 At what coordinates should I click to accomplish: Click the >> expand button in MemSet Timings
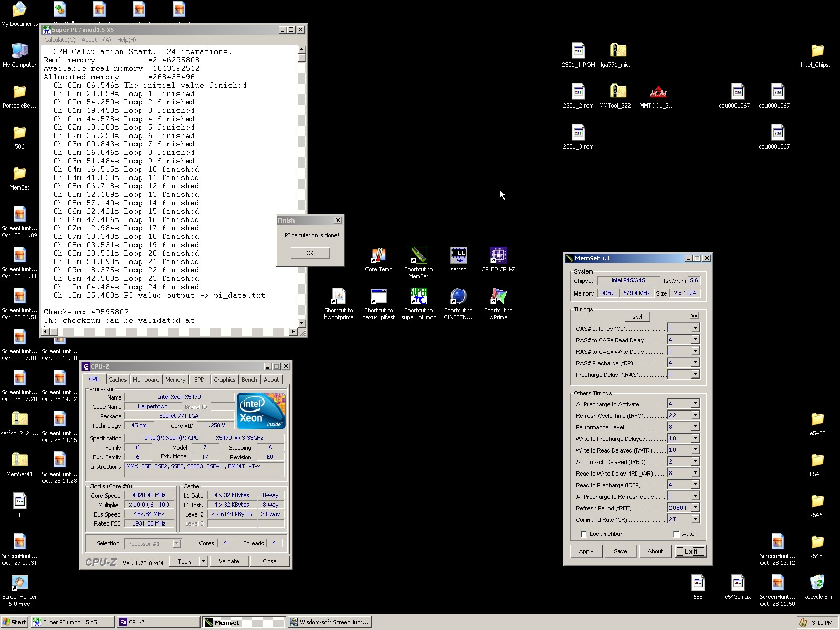click(694, 316)
